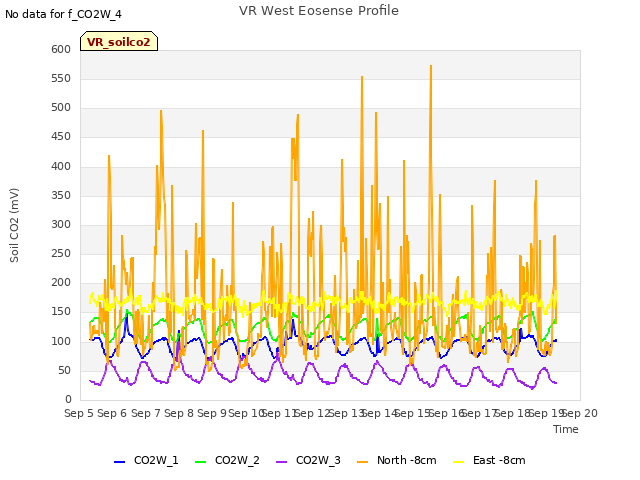Click the purple CO2W_3 legend color marker
The image size is (640, 480).
281,462
